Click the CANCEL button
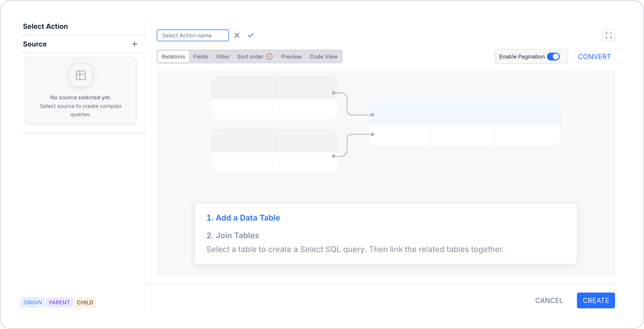644x329 pixels. 549,300
